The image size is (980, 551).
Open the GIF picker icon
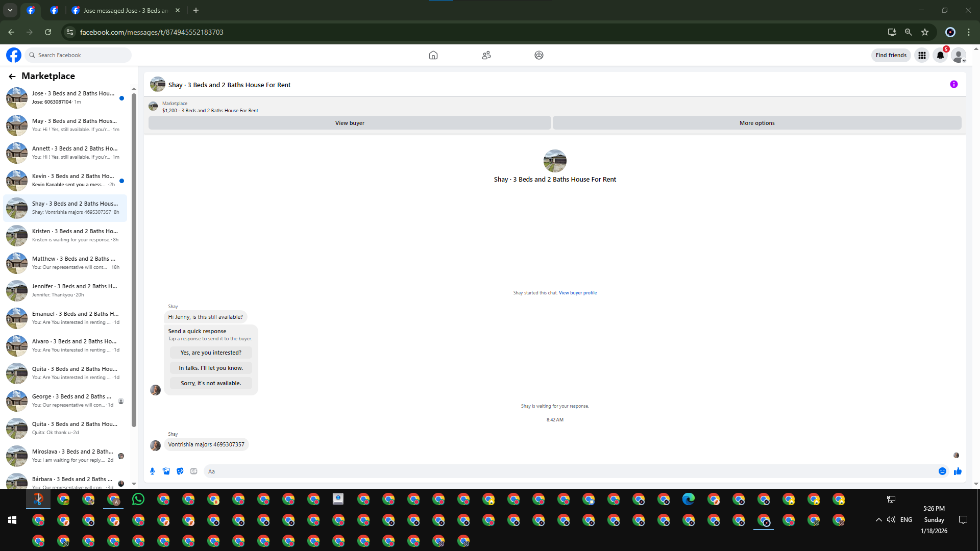[193, 471]
